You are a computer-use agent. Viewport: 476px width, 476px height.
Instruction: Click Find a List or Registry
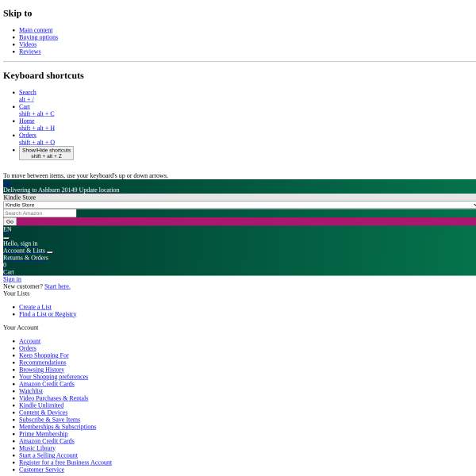(x=48, y=314)
